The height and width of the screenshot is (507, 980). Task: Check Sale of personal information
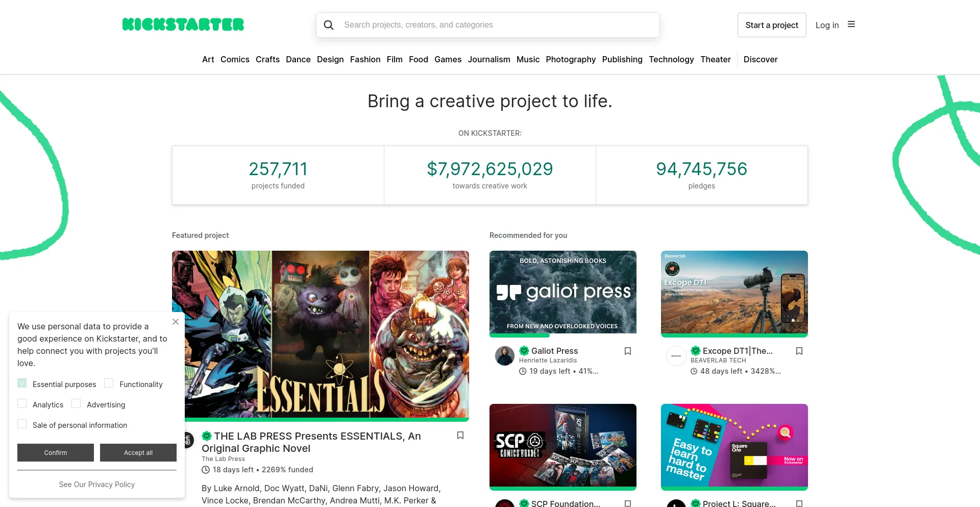pos(22,424)
